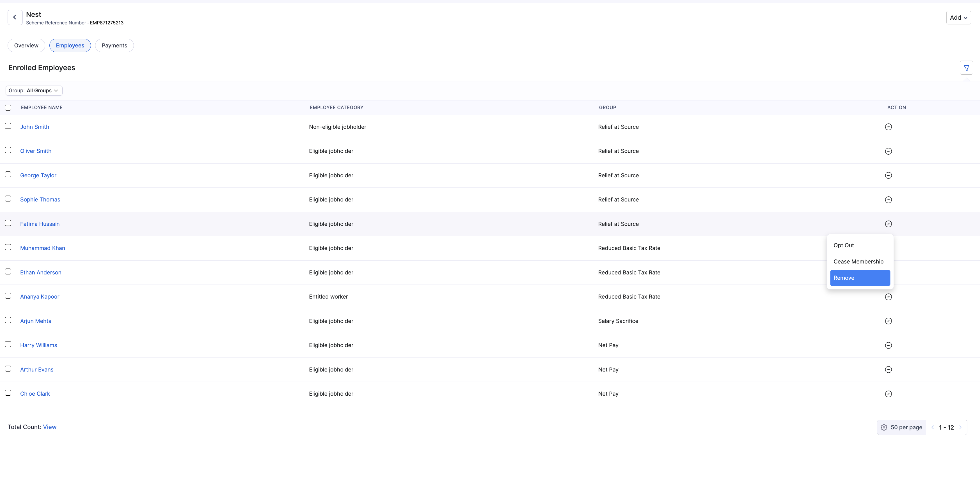Click the EMPLOYEE NAME column header

click(x=42, y=108)
